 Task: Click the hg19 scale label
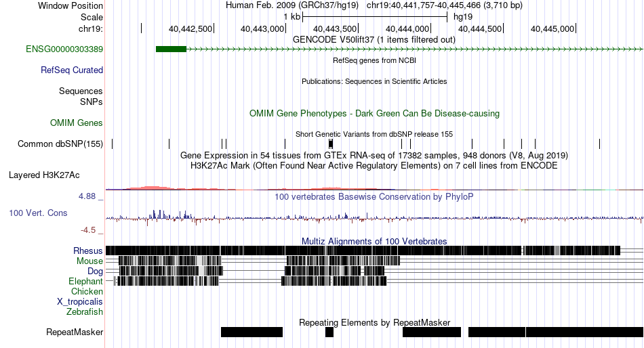tap(463, 17)
